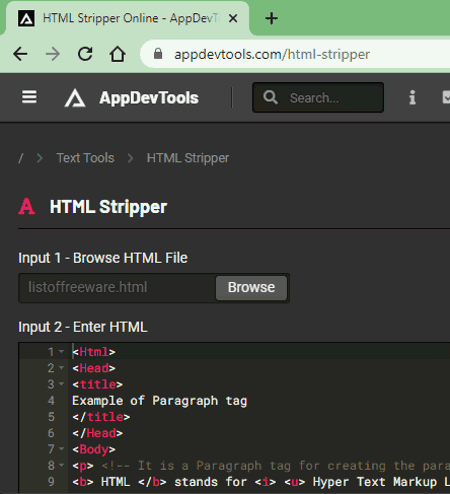Click the pink A icon beside HTML Stripper
The width and height of the screenshot is (450, 494).
[27, 206]
